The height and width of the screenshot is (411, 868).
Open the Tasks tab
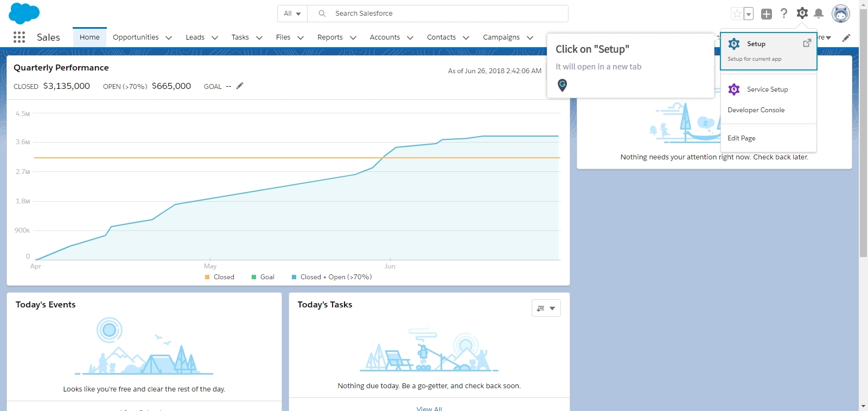click(x=240, y=37)
